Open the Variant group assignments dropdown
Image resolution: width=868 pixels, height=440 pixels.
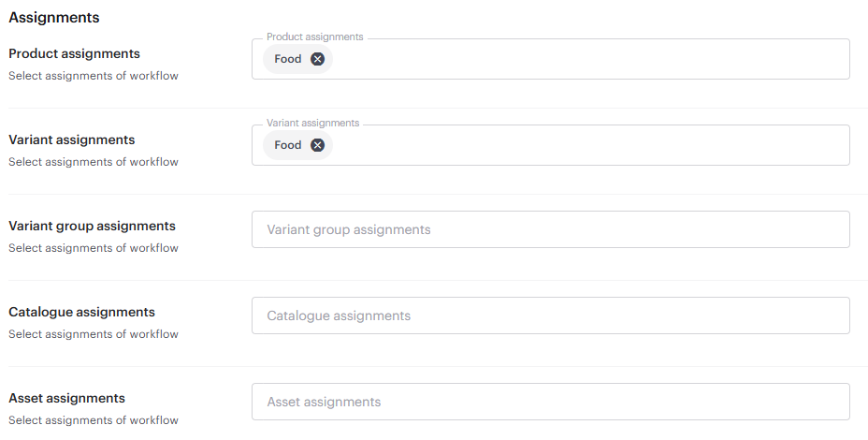click(550, 229)
